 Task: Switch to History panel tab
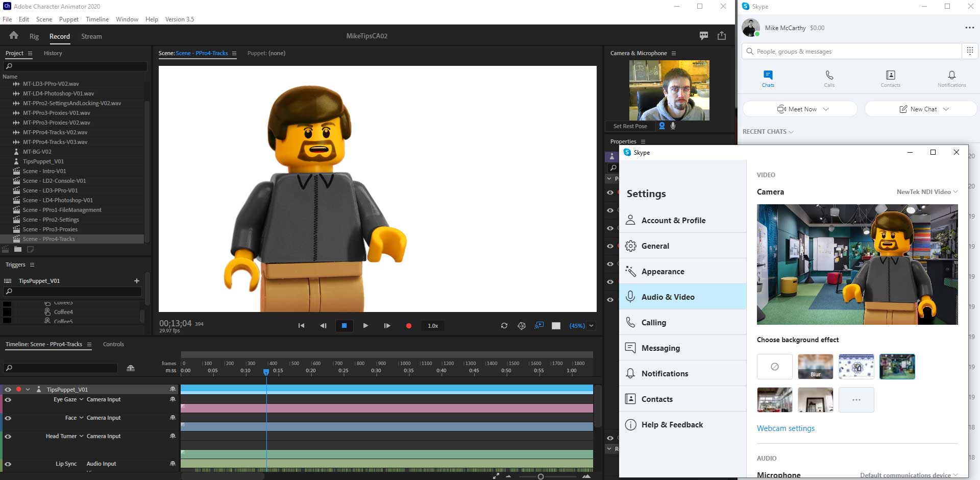(x=53, y=53)
